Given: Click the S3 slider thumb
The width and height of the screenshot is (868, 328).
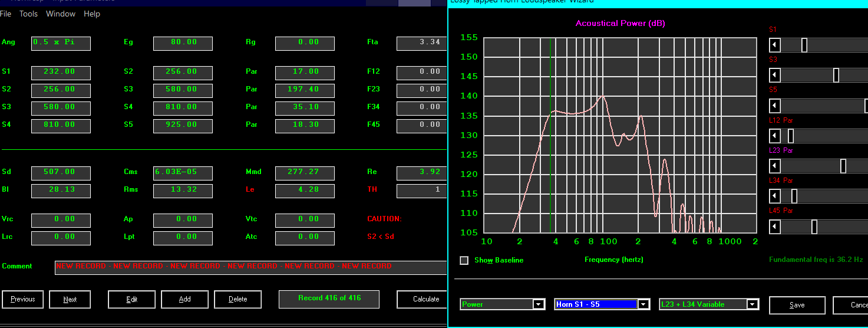Looking at the screenshot, I should pyautogui.click(x=836, y=75).
